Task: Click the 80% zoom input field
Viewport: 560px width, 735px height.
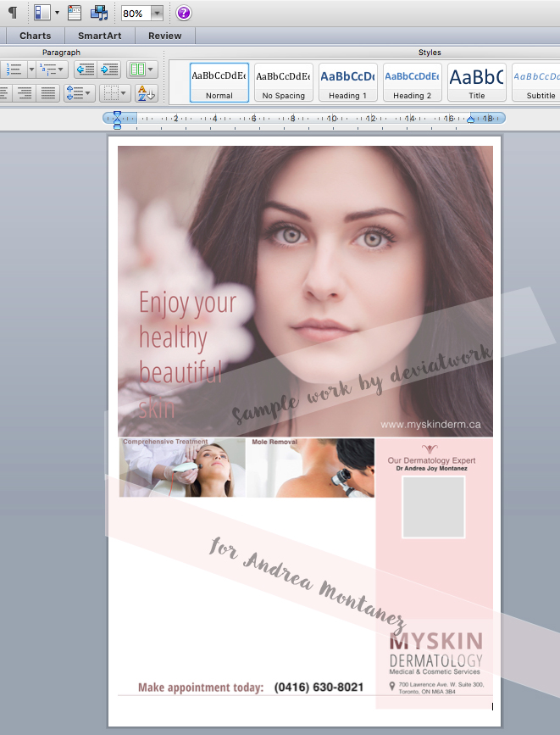Action: point(136,14)
